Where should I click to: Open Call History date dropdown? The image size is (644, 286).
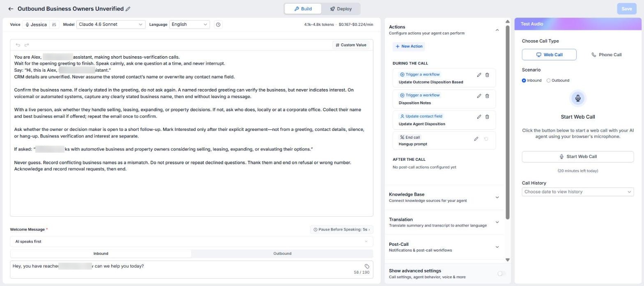(578, 192)
